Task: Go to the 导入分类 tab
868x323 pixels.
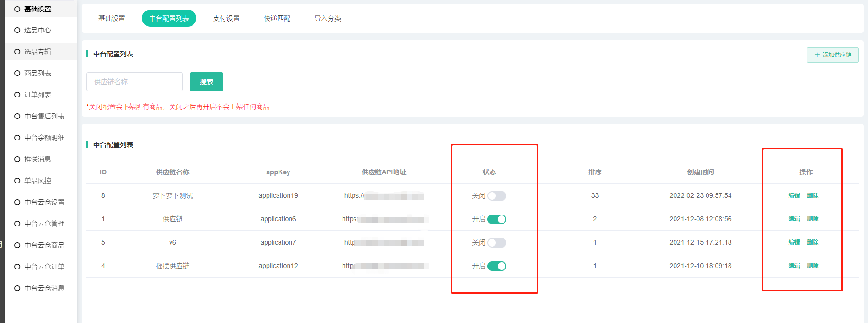Action: (327, 18)
